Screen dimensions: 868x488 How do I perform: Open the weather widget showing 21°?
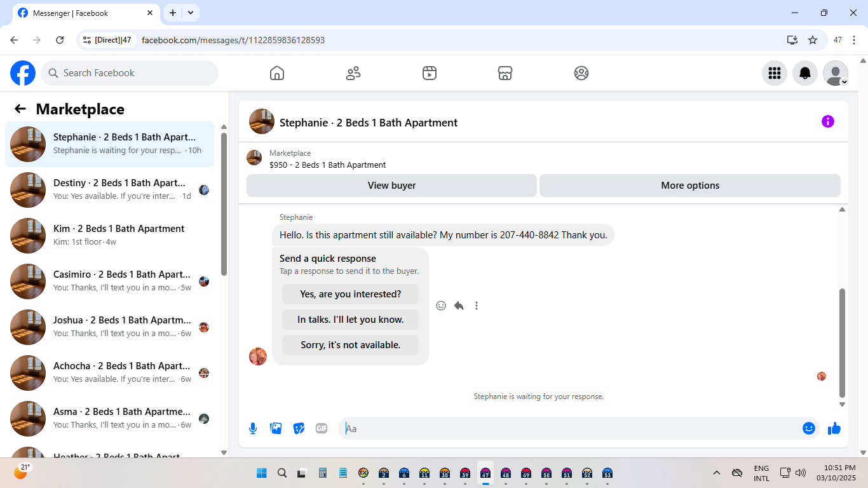point(21,471)
